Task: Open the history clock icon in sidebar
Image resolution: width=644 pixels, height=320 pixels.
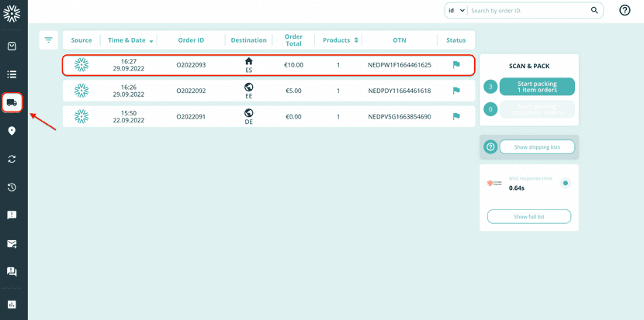Action: coord(12,187)
